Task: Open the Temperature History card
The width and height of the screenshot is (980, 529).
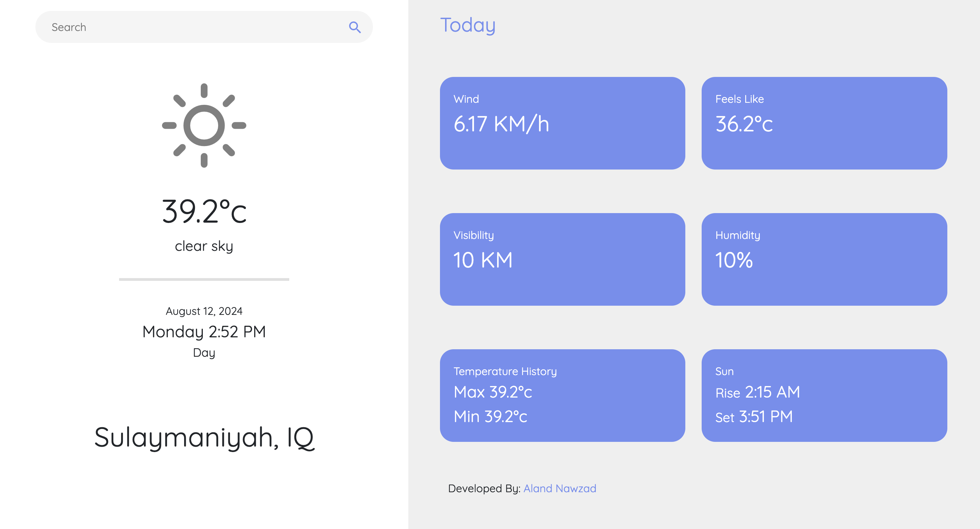Action: 562,396
